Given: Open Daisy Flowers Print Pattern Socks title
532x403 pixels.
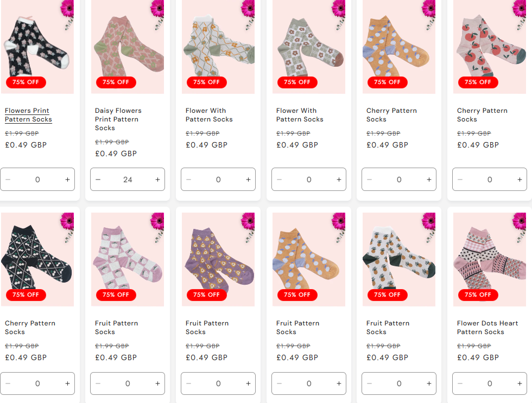Looking at the screenshot, I should pyautogui.click(x=117, y=119).
